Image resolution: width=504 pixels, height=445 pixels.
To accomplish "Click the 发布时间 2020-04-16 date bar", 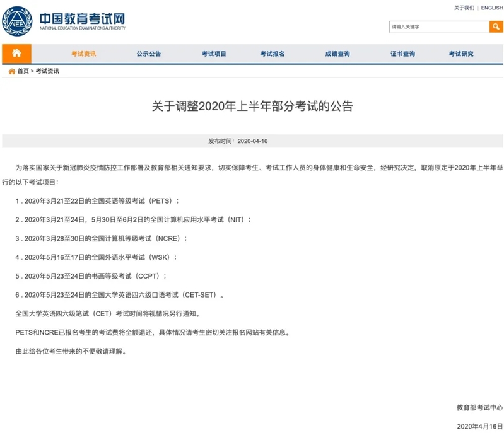I will [252, 141].
